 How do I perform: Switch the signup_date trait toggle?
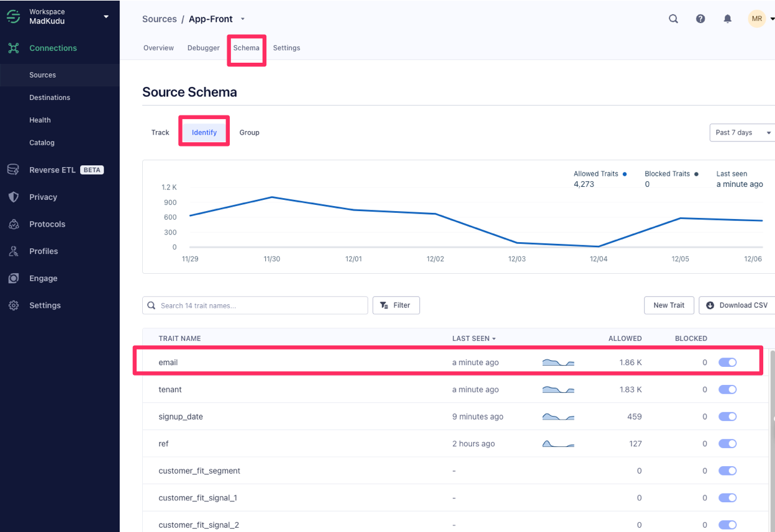(727, 417)
